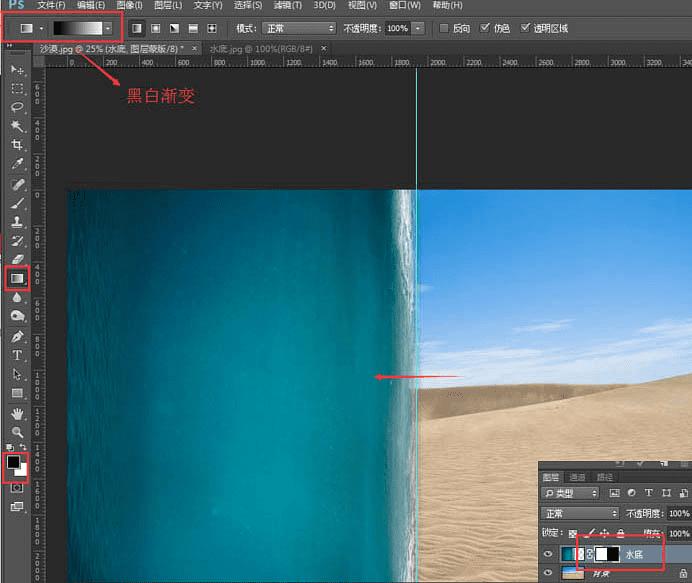Image resolution: width=692 pixels, height=583 pixels.
Task: Toggle the 反向 reverse checkbox
Action: [444, 28]
